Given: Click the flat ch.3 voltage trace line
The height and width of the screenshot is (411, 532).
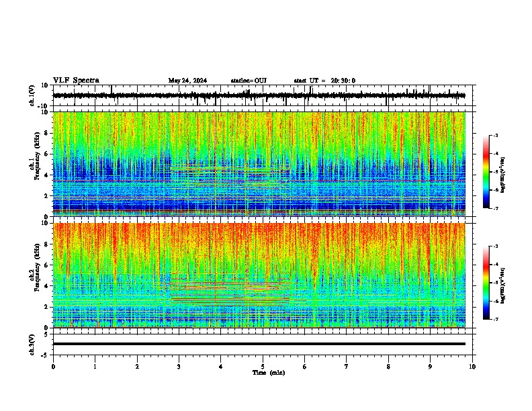Looking at the screenshot, I should 259,344.
